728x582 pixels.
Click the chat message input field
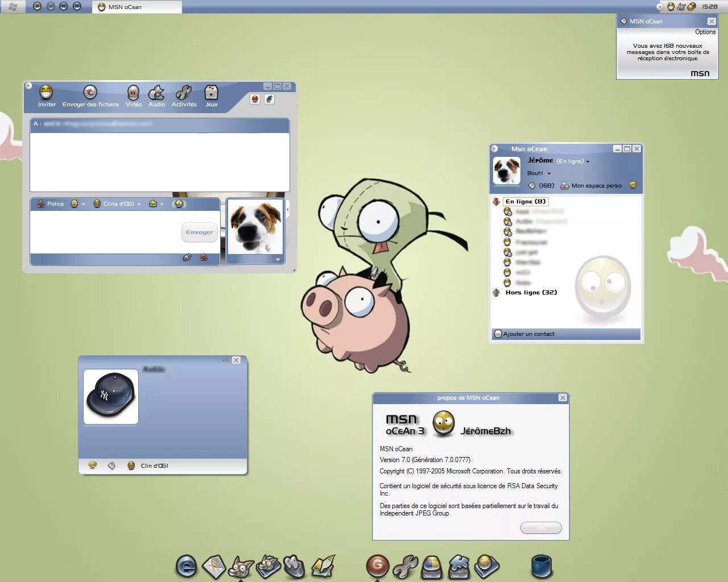tap(106, 232)
